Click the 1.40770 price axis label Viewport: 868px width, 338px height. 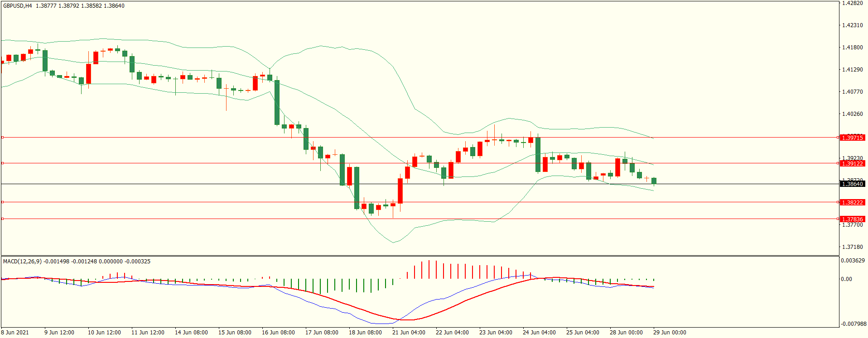pos(852,92)
